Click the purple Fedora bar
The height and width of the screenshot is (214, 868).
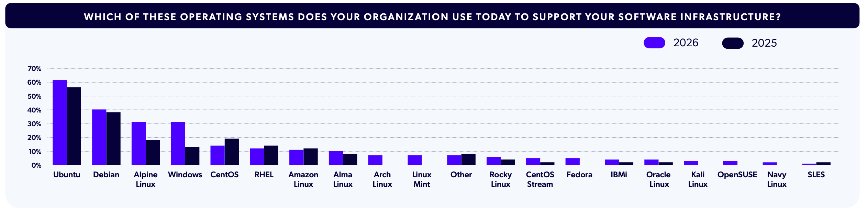point(572,162)
